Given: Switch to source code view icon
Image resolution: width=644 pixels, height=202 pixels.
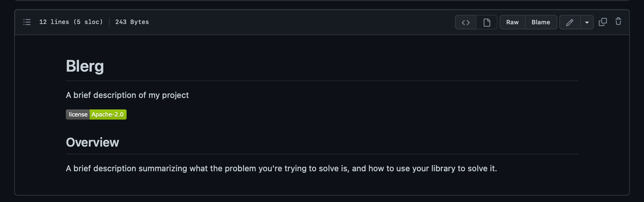Looking at the screenshot, I should pyautogui.click(x=466, y=22).
